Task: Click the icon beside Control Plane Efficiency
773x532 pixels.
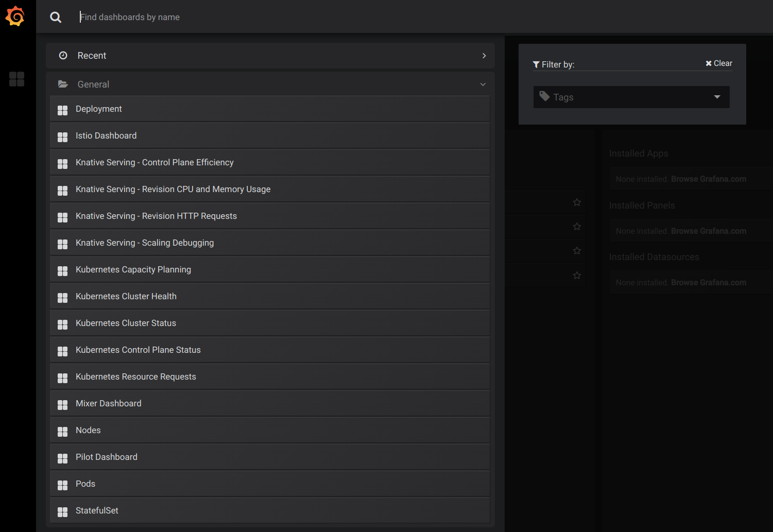Action: [x=62, y=164]
